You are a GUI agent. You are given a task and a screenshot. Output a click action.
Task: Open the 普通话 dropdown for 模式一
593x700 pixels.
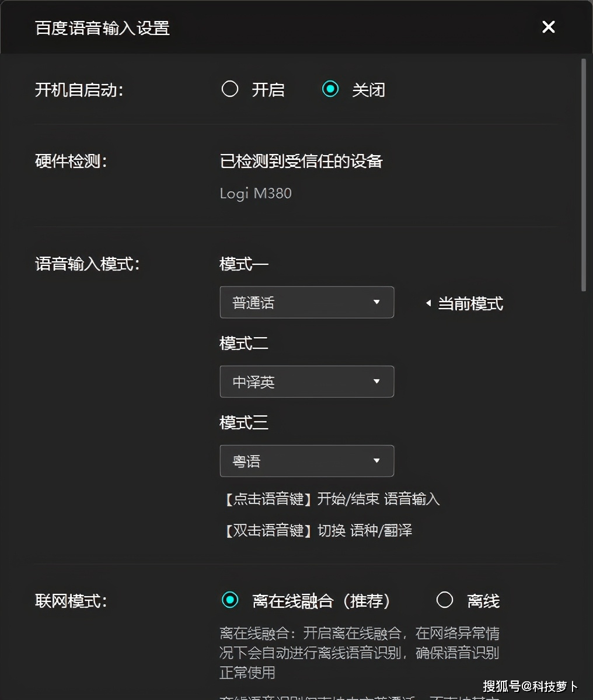(x=306, y=302)
